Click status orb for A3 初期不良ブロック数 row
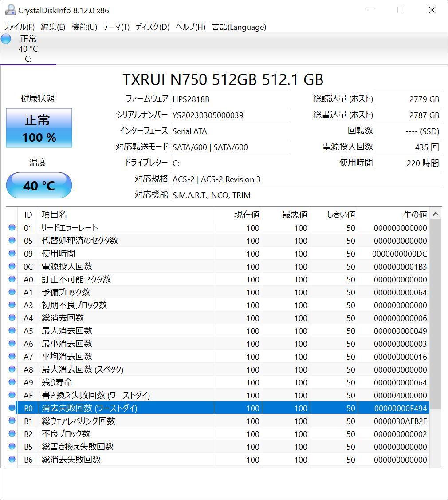This screenshot has height=500, width=448. [12, 305]
